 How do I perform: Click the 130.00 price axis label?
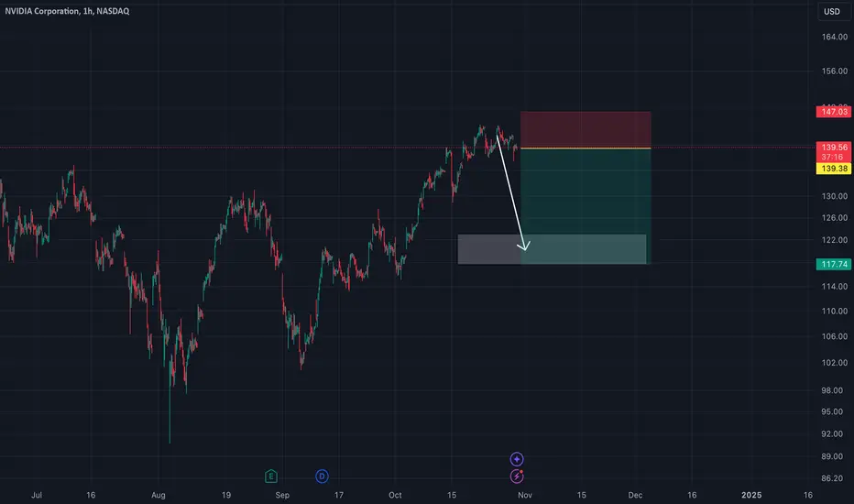pos(835,196)
